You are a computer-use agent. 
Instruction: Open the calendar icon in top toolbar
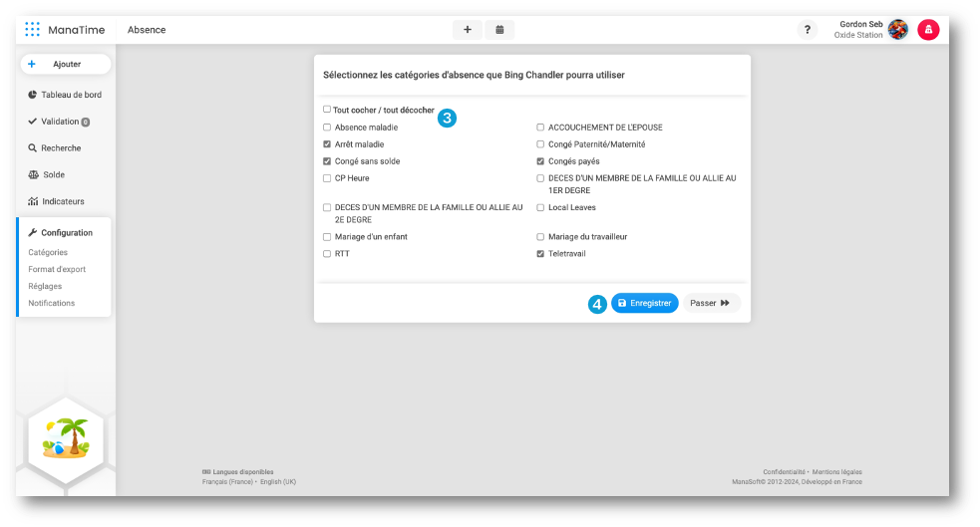point(499,30)
